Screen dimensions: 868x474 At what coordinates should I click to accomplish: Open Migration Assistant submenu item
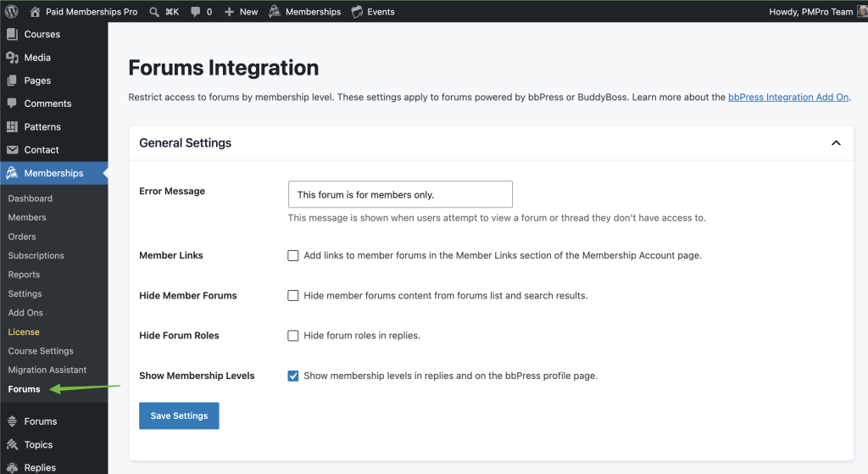47,370
